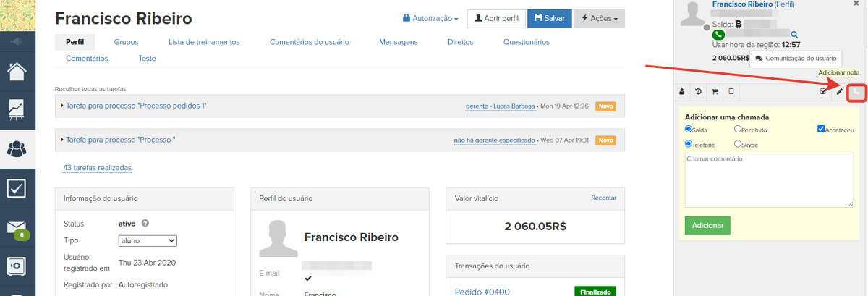Switch to the Questionários tab

527,42
